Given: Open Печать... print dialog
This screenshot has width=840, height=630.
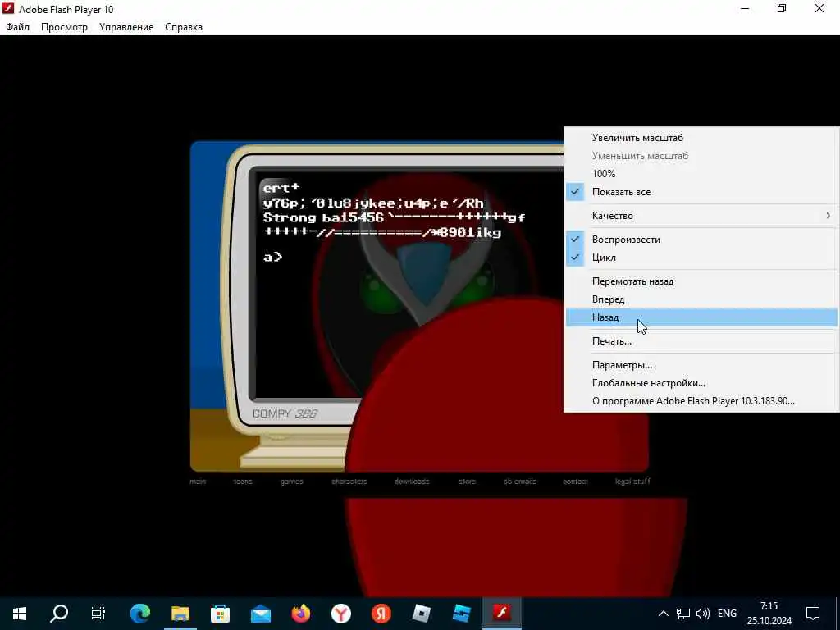Looking at the screenshot, I should (x=702, y=341).
